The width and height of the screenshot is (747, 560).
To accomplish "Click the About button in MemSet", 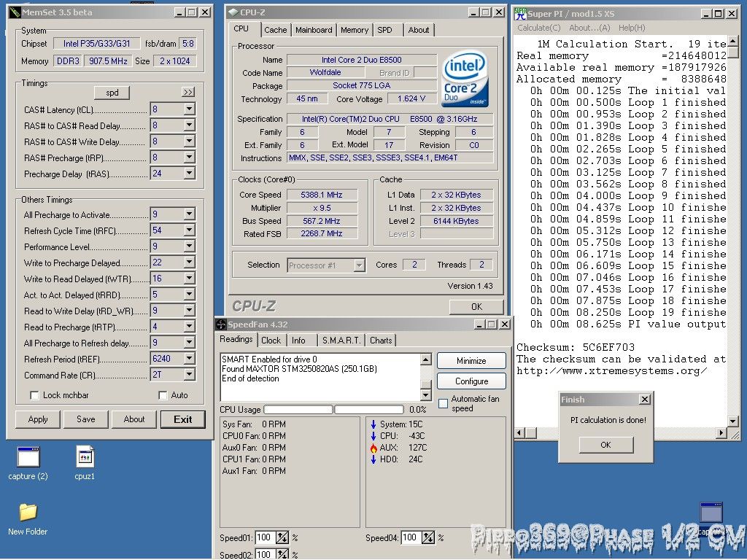I will click(x=134, y=419).
